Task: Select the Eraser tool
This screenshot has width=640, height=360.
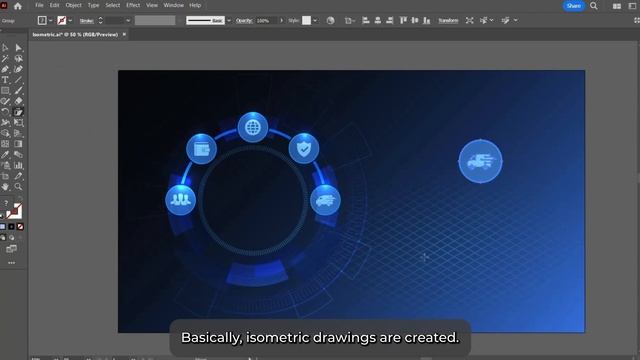Action: click(18, 101)
